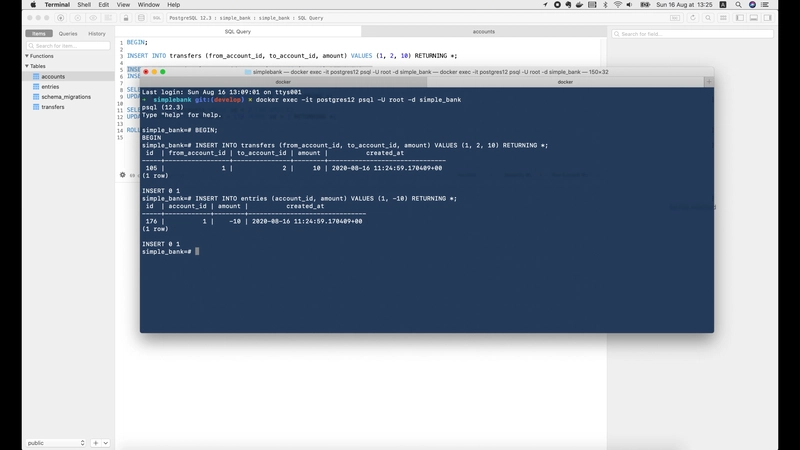Collapse the Functions tree section
Screen dimensions: 800x450
(x=27, y=56)
